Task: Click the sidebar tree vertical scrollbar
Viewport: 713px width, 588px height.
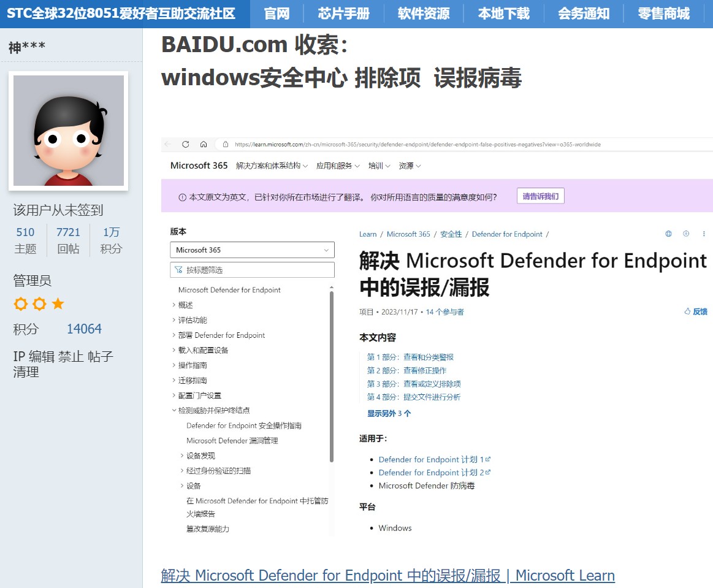Action: (332, 376)
